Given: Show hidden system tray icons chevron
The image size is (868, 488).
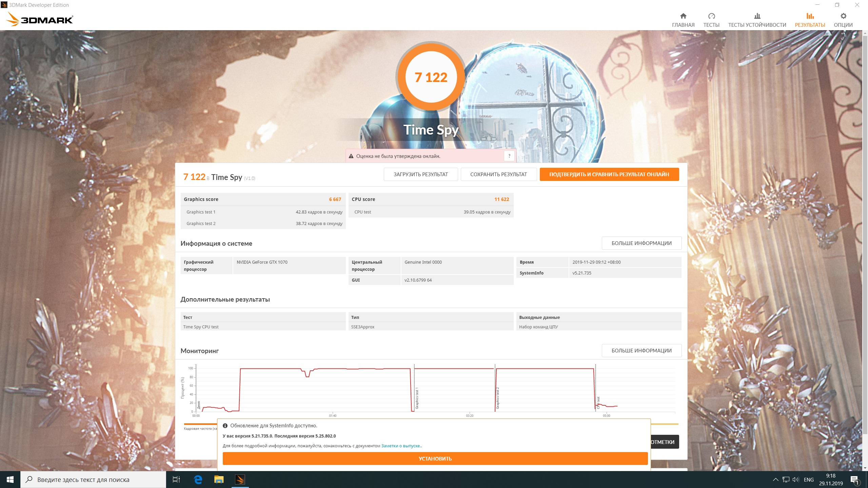Looking at the screenshot, I should pos(775,479).
